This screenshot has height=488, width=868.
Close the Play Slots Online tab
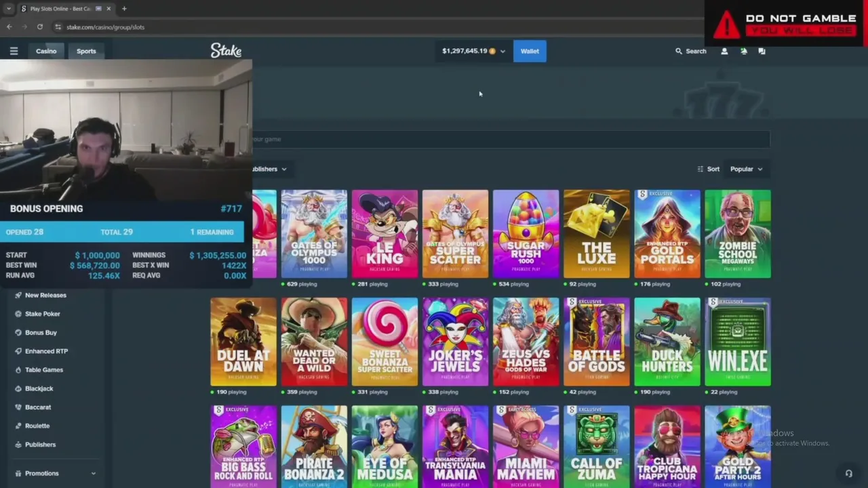point(108,9)
